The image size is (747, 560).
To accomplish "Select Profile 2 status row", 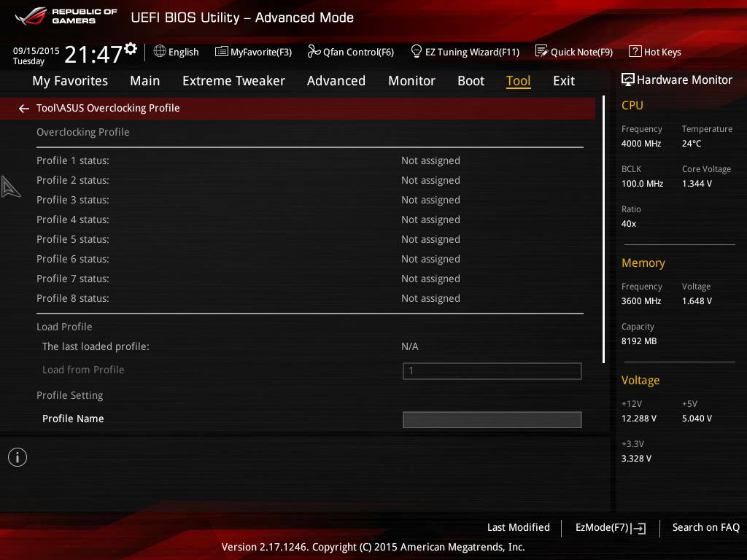I will (x=309, y=180).
